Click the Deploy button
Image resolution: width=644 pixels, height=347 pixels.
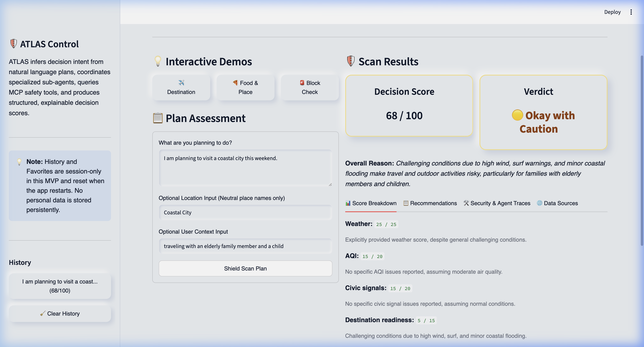click(612, 12)
